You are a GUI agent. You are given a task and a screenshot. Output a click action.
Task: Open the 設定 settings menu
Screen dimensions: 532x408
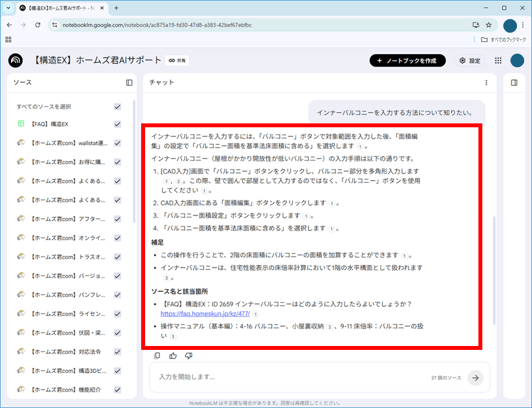tap(470, 61)
